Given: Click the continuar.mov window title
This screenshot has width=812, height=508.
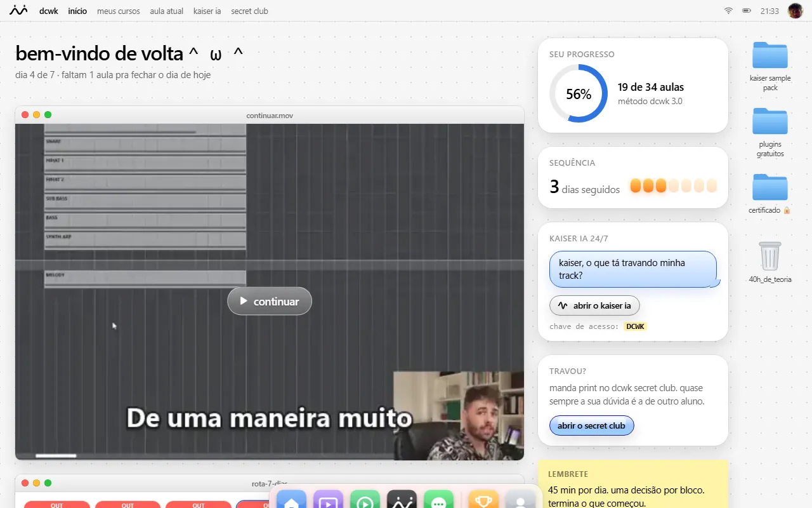Looking at the screenshot, I should click(x=270, y=115).
